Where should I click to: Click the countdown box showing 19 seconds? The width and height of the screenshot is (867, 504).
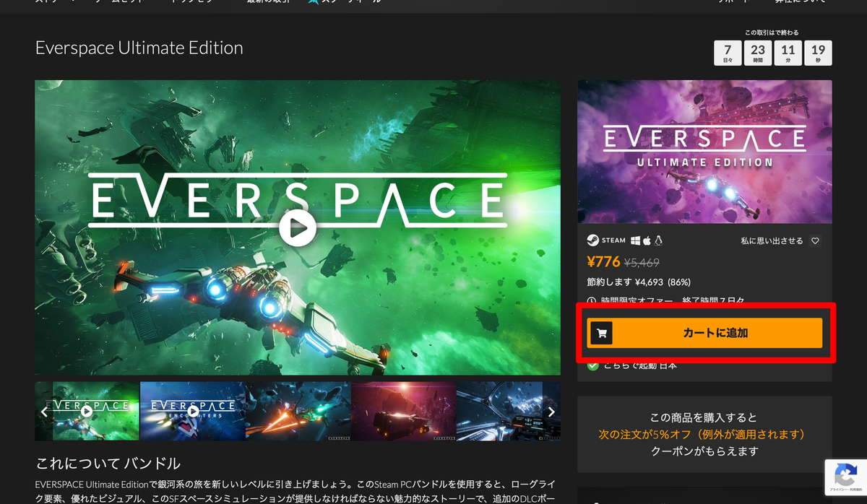click(x=818, y=53)
